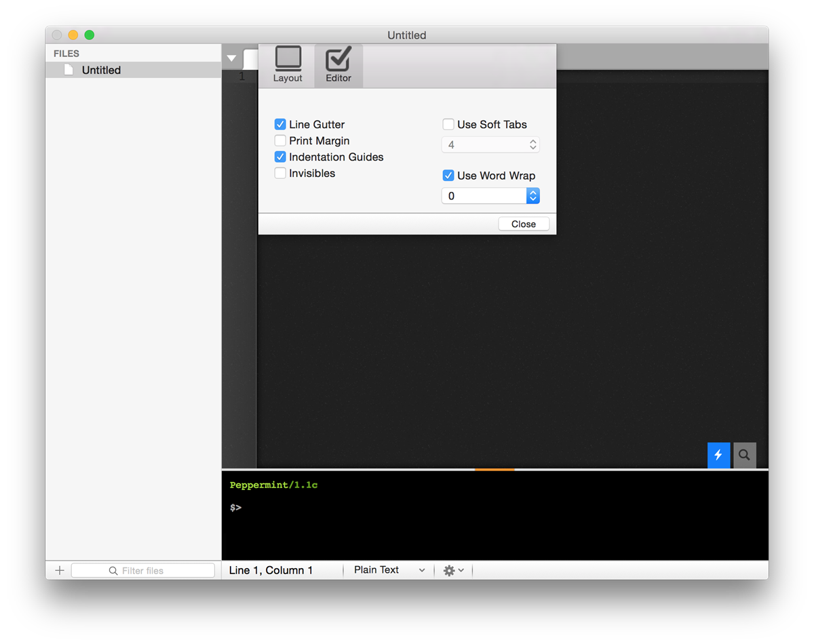Click the FILES sidebar header
The width and height of the screenshot is (814, 644).
66,53
